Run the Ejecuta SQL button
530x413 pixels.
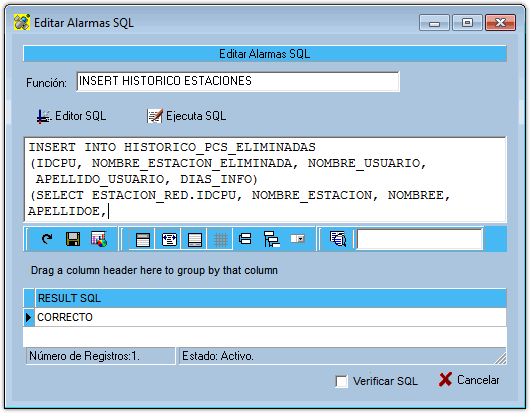187,116
